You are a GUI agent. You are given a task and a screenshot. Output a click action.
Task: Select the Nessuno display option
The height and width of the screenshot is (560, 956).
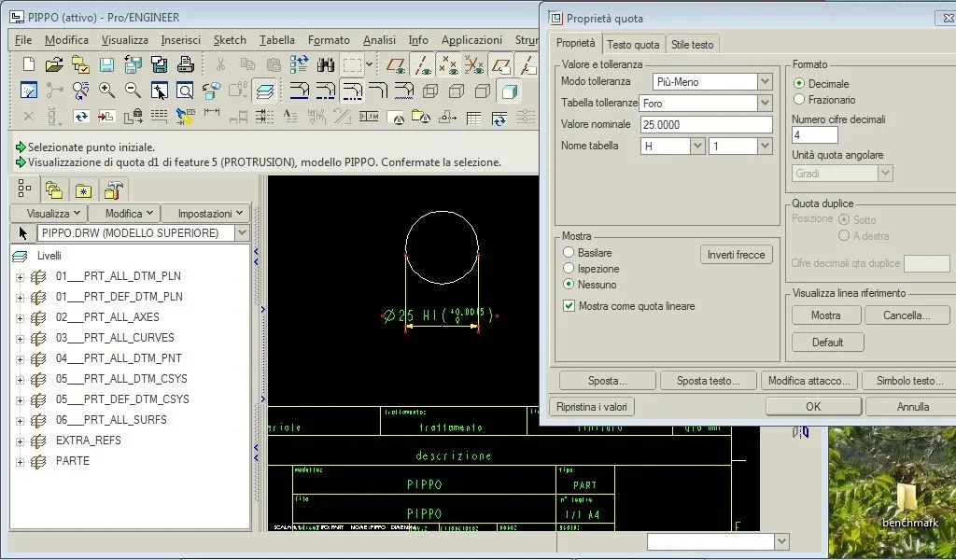(569, 284)
